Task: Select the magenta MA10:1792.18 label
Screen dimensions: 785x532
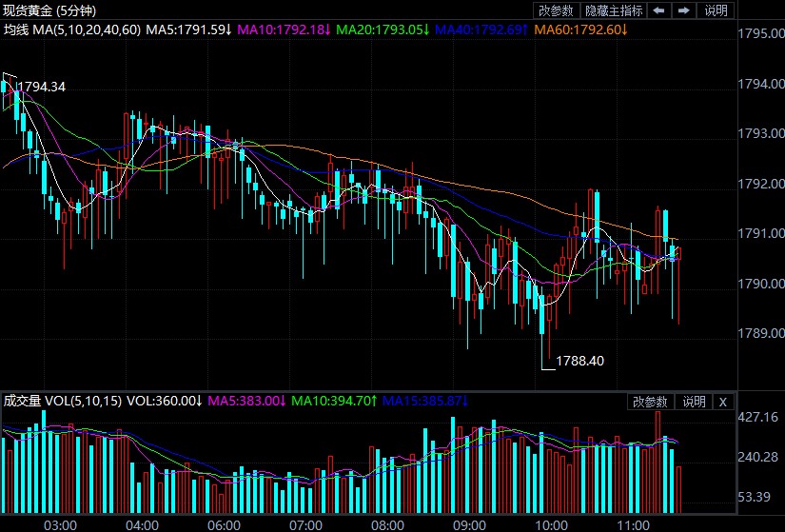Action: coord(283,30)
